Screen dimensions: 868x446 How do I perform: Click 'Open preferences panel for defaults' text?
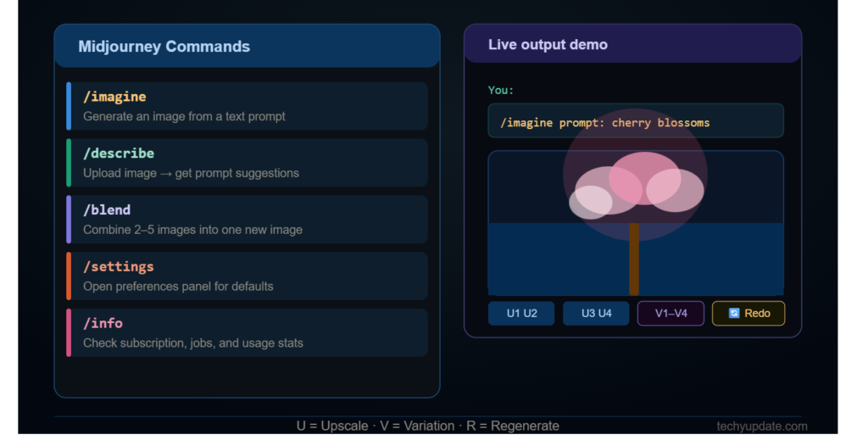(x=178, y=287)
